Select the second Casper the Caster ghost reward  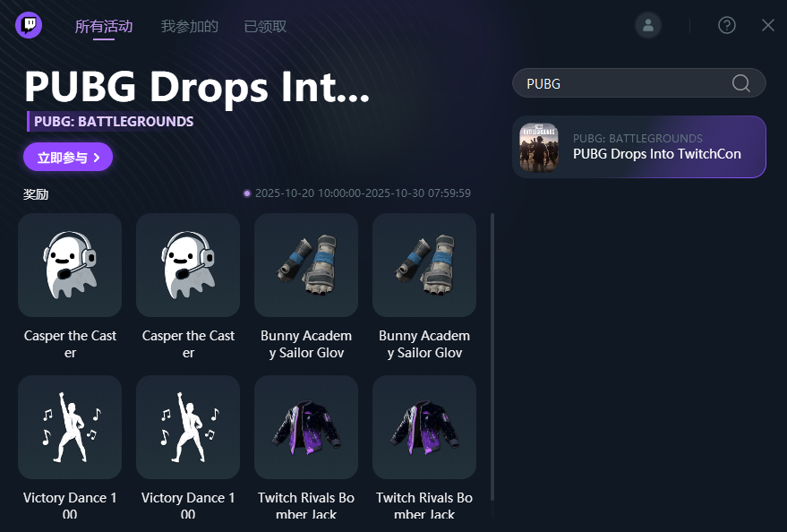tap(188, 265)
